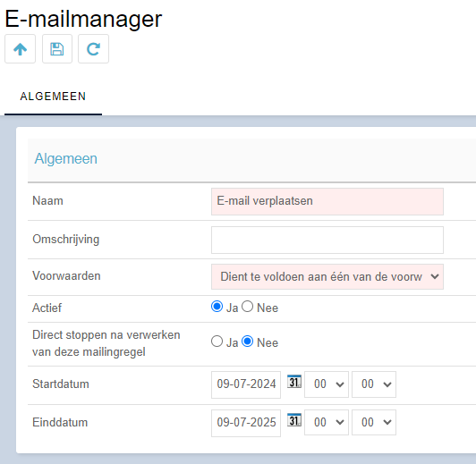Switch to the ALGEMEEN tab

point(53,97)
